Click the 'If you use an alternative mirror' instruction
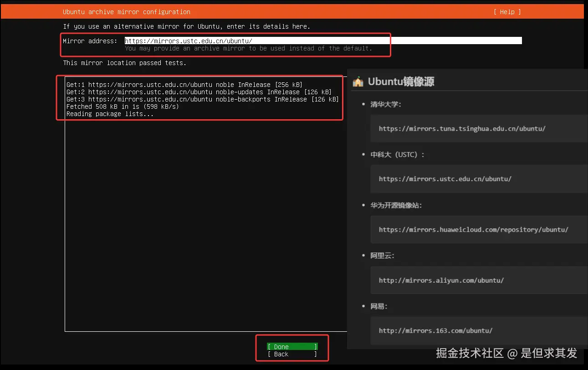The width and height of the screenshot is (588, 370). (187, 26)
